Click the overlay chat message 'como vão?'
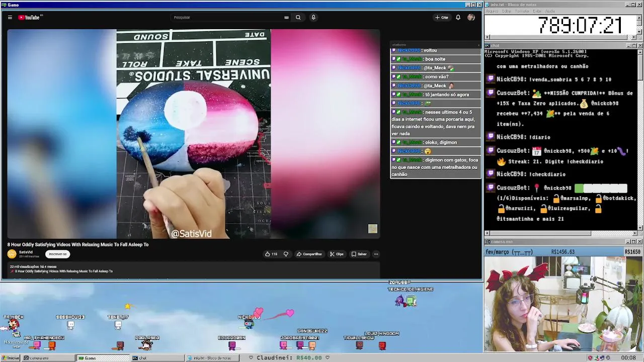Image resolution: width=644 pixels, height=362 pixels. 437,76
